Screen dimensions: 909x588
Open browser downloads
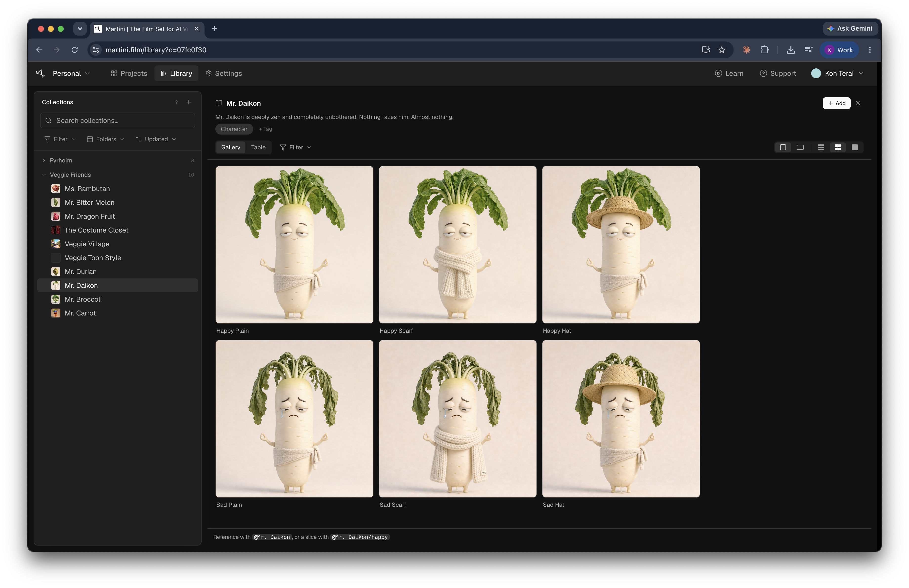pyautogui.click(x=791, y=50)
